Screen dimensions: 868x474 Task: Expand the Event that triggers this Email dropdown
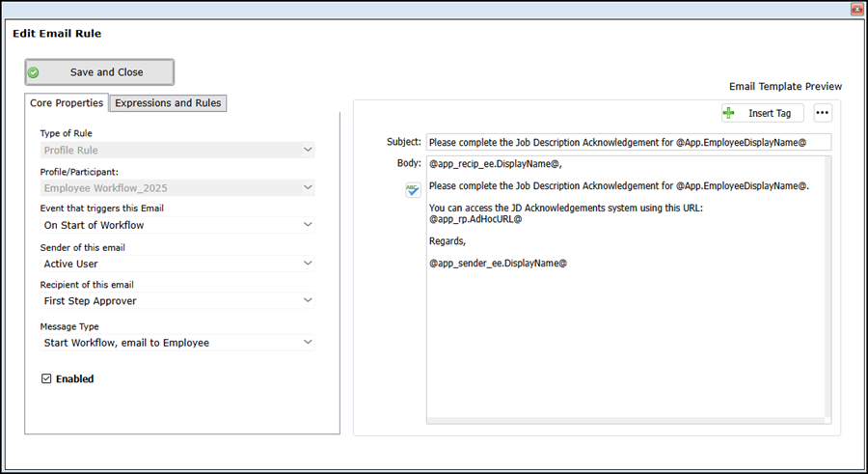[x=308, y=225]
